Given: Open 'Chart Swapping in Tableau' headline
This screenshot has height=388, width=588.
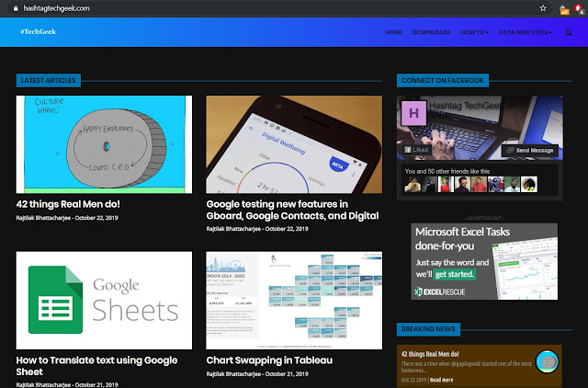Looking at the screenshot, I should [269, 360].
